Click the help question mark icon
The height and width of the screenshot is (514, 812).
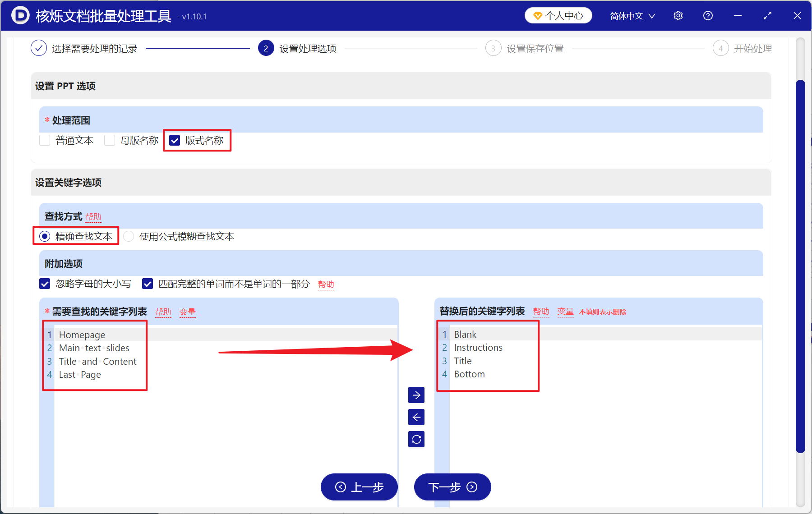(707, 15)
